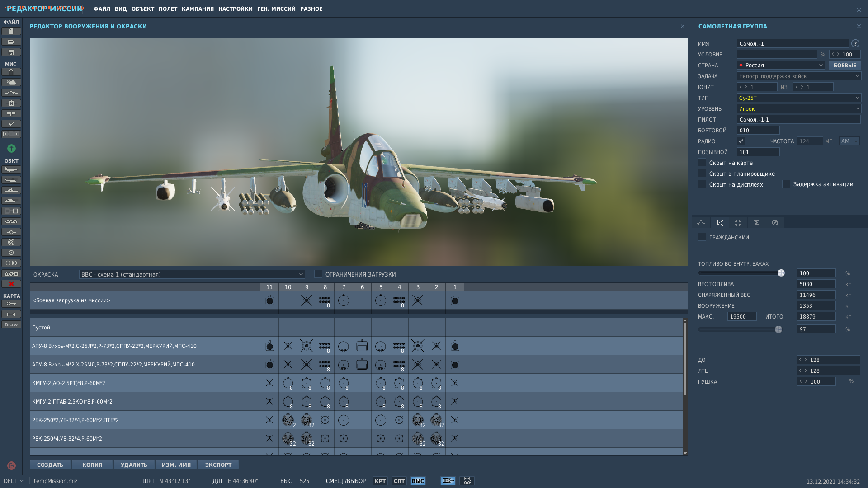This screenshot has width=868, height=488.
Task: Click the blue map mode icon in status bar
Action: (448, 481)
